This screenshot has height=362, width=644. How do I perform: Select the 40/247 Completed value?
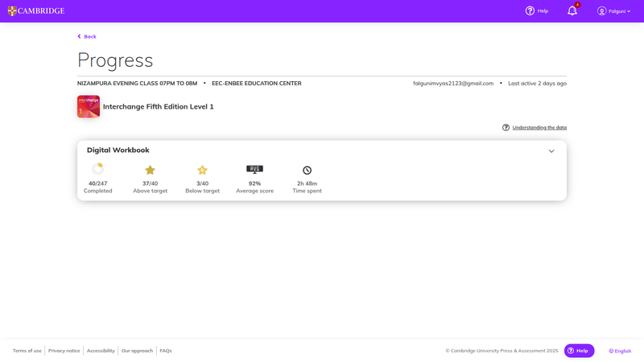pos(97,183)
